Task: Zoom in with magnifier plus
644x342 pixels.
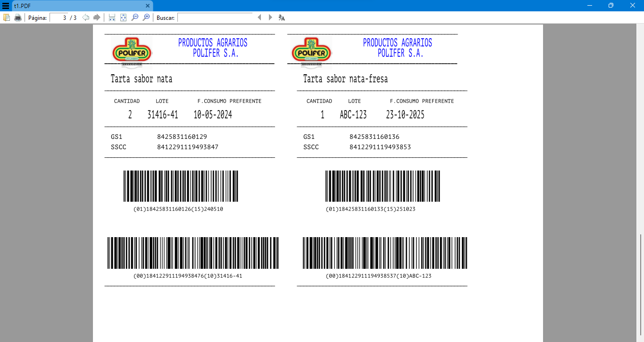Action: 146,17
